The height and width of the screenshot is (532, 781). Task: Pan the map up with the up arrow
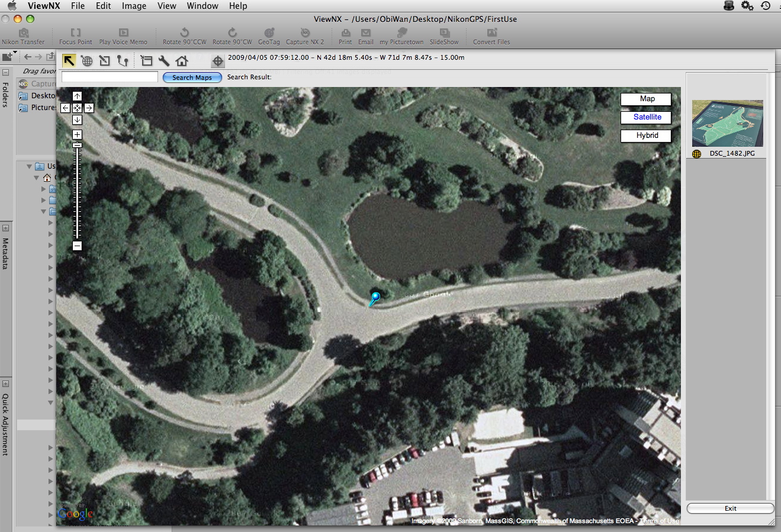77,96
